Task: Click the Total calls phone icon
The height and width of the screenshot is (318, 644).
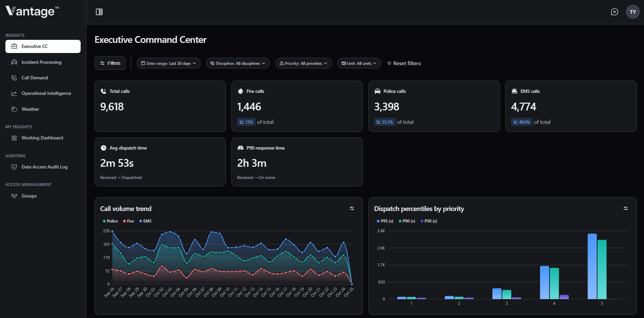Action: (104, 91)
